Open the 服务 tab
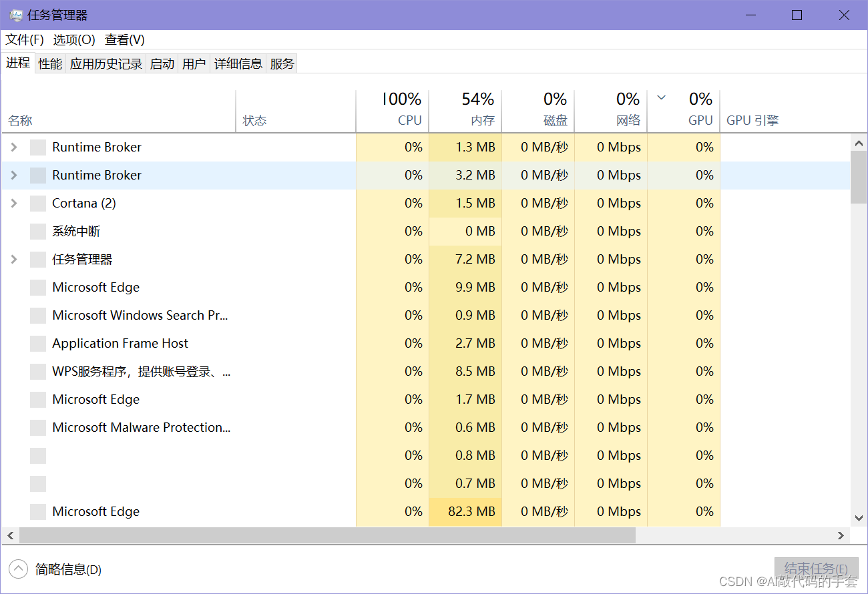 282,63
